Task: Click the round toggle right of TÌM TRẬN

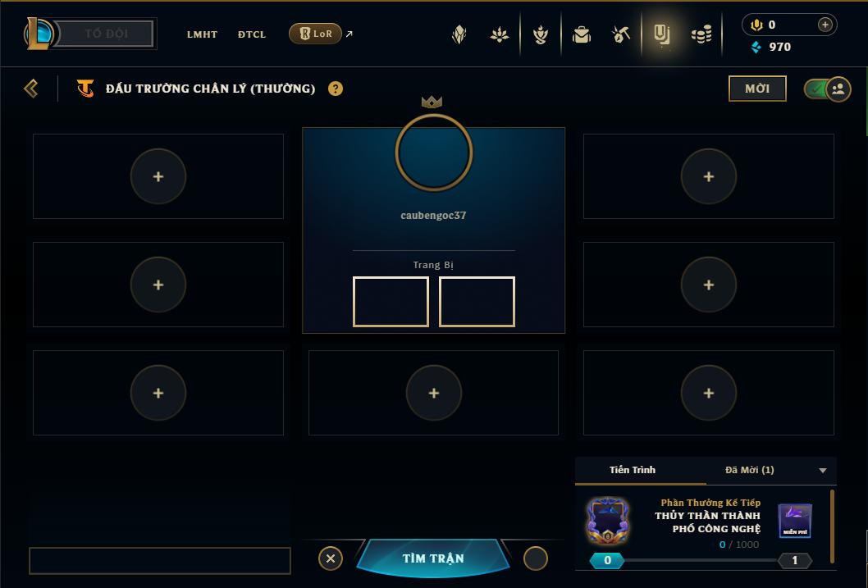Action: click(x=535, y=558)
